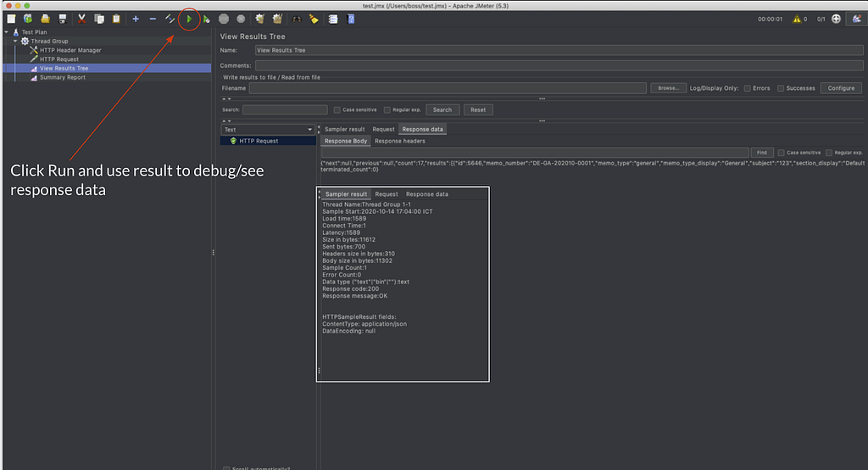
Task: Click the Paste clipboard icon
Action: [116, 19]
